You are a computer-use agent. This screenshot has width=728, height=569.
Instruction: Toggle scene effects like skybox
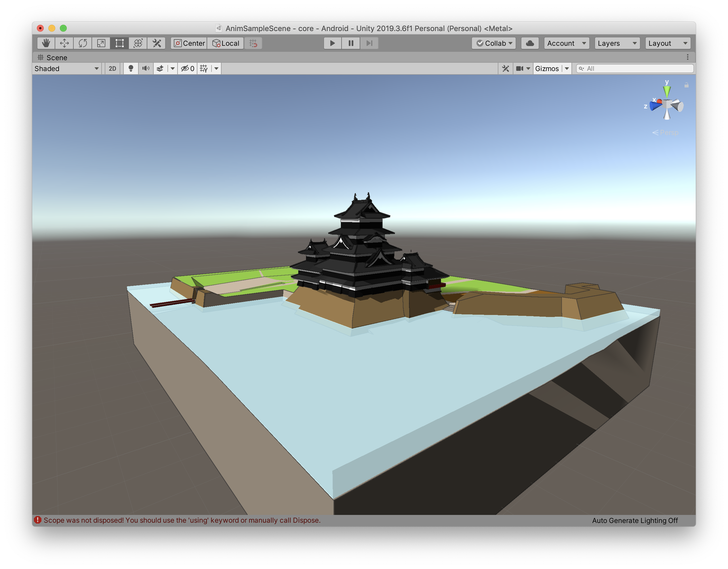tap(160, 69)
